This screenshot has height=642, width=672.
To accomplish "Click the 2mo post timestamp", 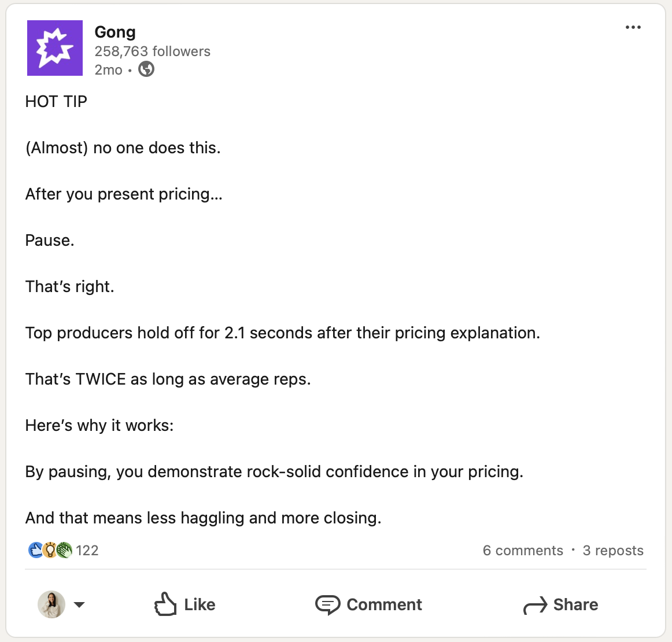I will 109,70.
